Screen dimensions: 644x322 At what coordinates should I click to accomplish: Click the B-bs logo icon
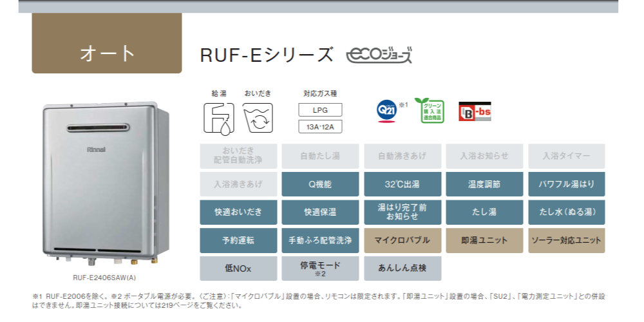(x=475, y=111)
